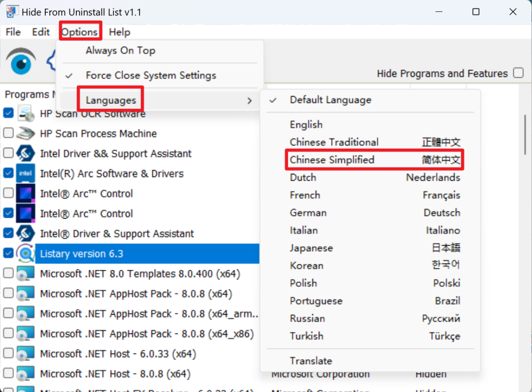
Task: Click the HP Scan Process Machine scanner icon
Action: click(x=26, y=133)
